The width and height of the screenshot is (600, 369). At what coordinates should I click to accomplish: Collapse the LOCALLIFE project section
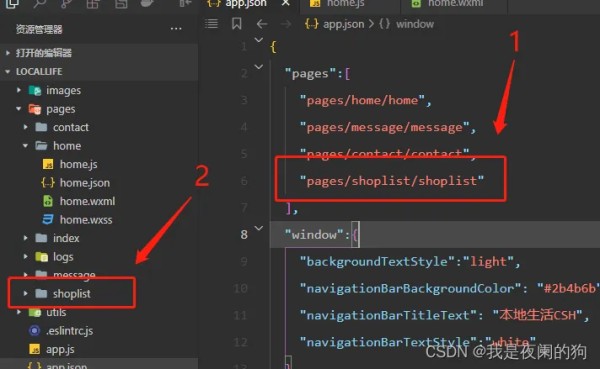[8, 72]
